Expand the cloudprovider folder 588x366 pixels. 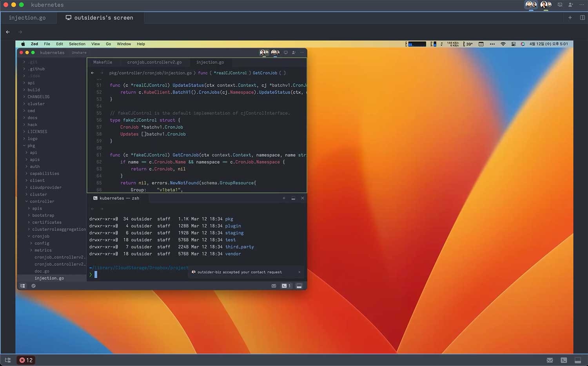pos(52,187)
